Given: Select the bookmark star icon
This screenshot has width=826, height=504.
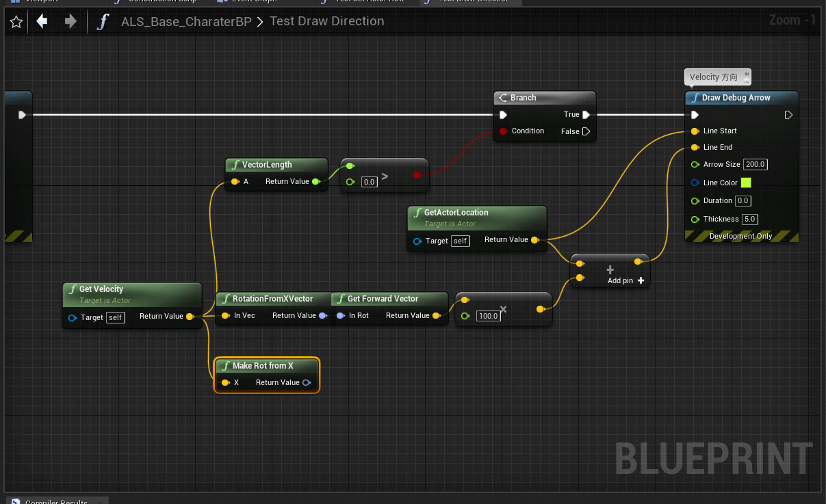Looking at the screenshot, I should tap(16, 21).
